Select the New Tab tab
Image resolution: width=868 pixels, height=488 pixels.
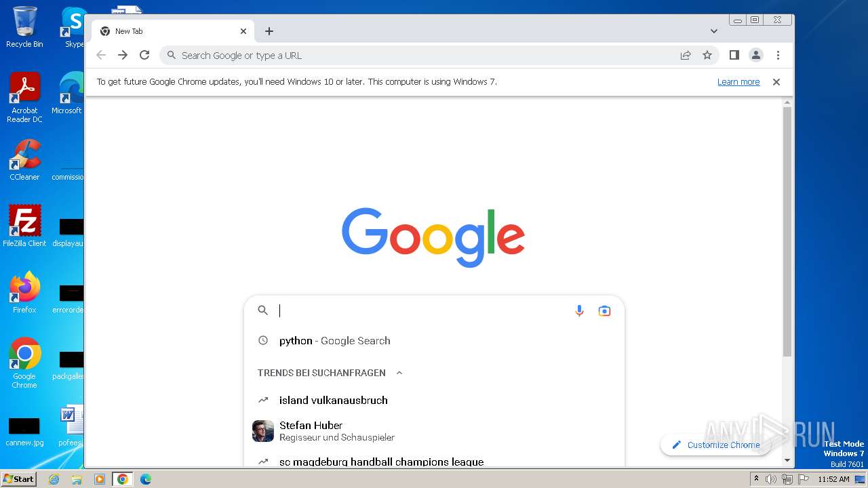pyautogui.click(x=174, y=31)
